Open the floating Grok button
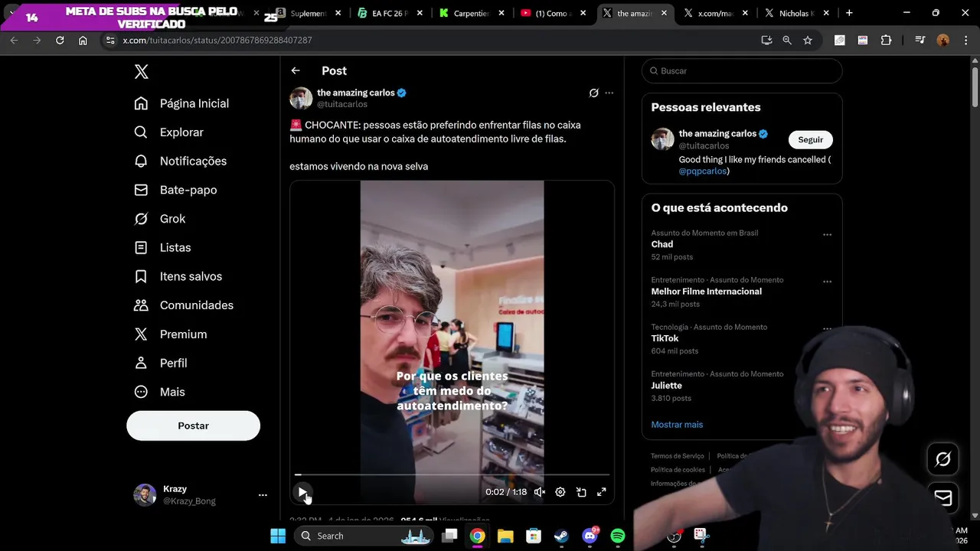 click(x=943, y=459)
